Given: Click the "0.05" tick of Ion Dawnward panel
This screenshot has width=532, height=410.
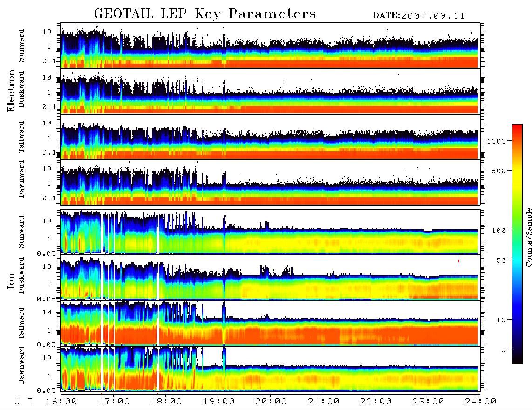Looking at the screenshot, I should (46, 390).
